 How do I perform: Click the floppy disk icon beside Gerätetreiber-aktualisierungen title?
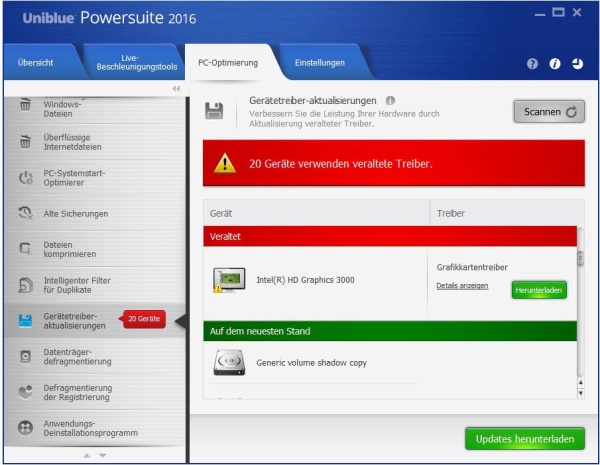[x=214, y=111]
